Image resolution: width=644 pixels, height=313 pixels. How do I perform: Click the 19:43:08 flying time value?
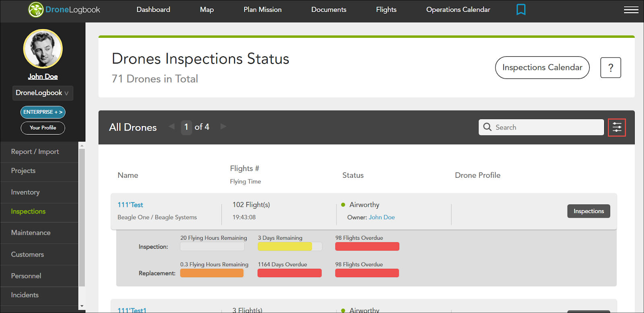244,217
